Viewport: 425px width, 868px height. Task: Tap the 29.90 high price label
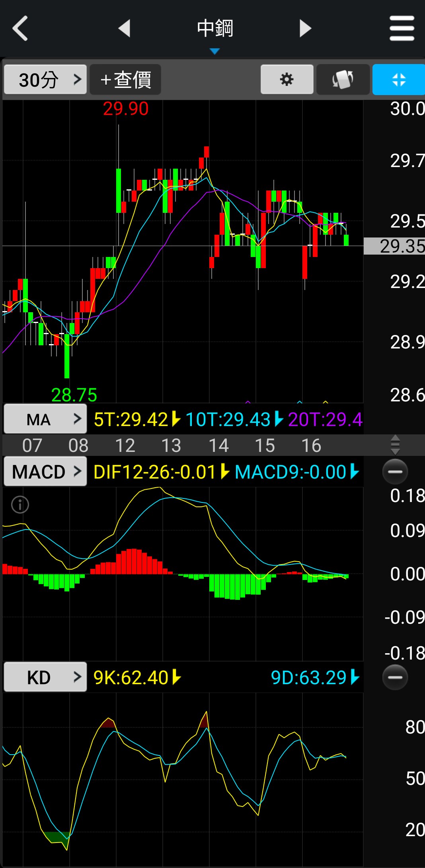pyautogui.click(x=126, y=109)
